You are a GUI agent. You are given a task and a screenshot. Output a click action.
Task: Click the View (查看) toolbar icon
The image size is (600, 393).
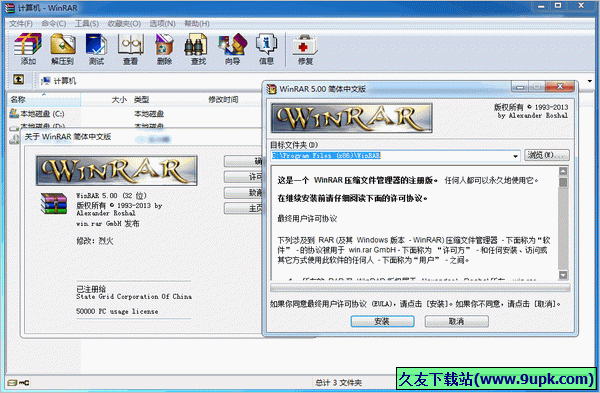coord(130,49)
